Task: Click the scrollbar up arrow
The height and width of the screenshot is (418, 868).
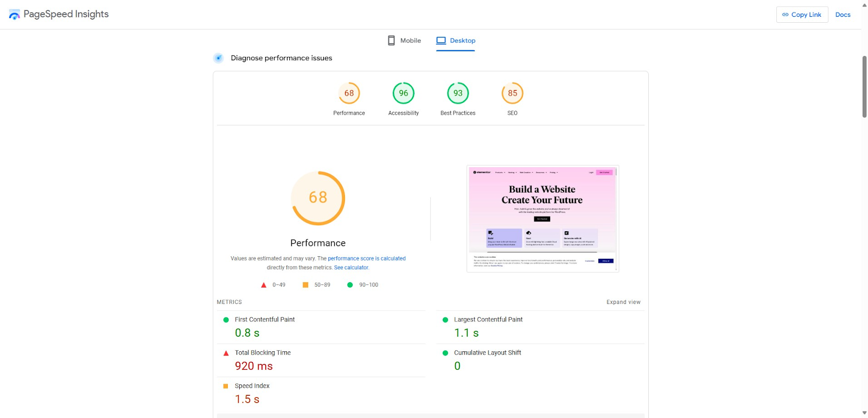Action: tap(865, 5)
